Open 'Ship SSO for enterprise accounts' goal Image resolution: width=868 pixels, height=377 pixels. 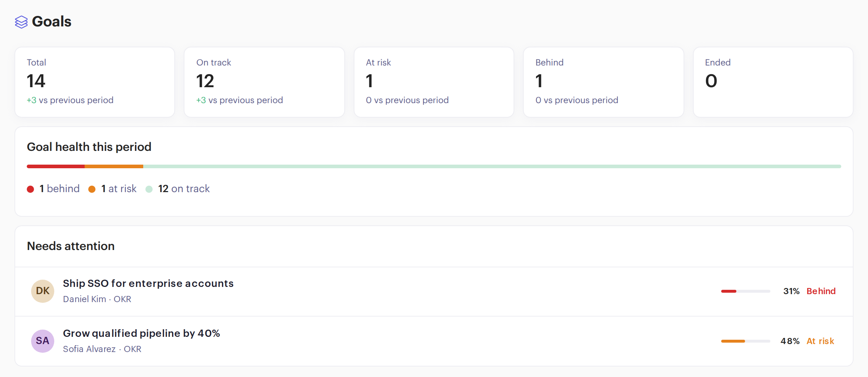(x=148, y=283)
